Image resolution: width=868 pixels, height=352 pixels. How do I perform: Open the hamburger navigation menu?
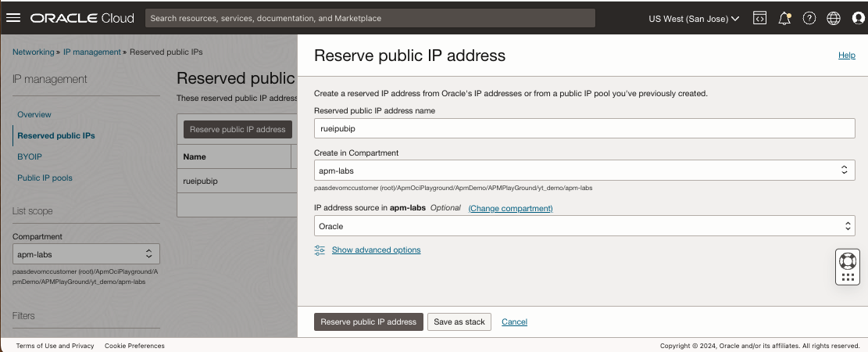click(13, 18)
